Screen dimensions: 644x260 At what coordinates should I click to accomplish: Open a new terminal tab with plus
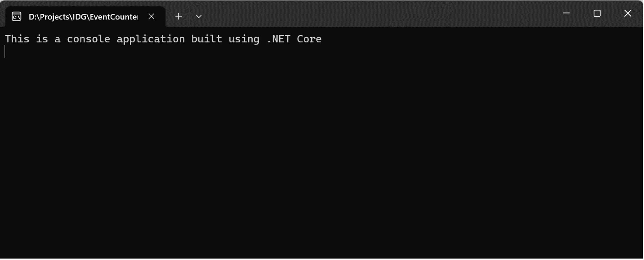pyautogui.click(x=179, y=16)
